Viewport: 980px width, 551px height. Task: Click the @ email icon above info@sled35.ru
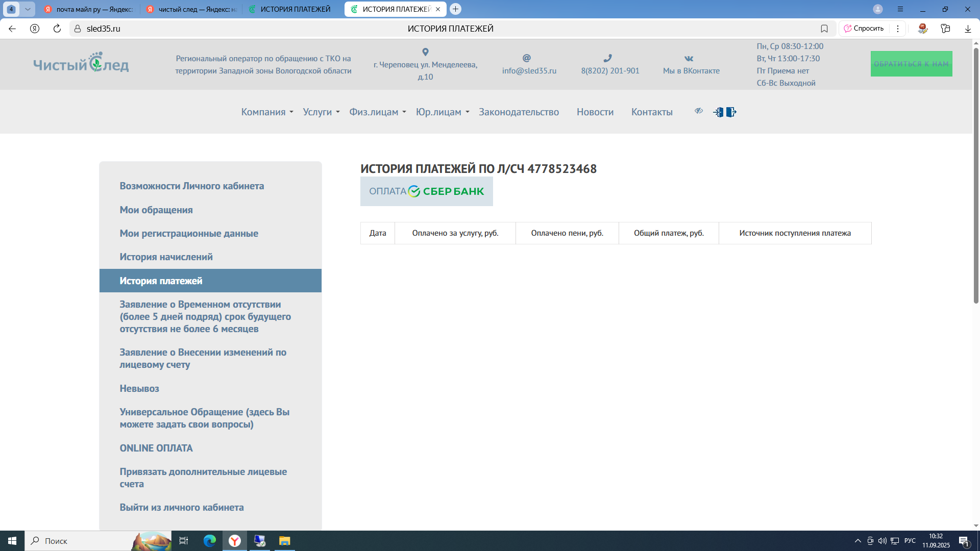(527, 58)
